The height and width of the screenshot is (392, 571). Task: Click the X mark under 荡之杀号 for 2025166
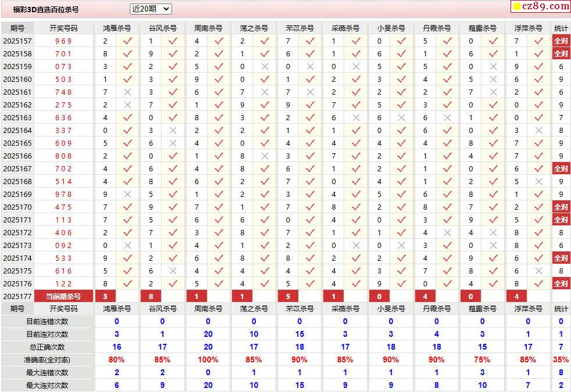tap(265, 156)
